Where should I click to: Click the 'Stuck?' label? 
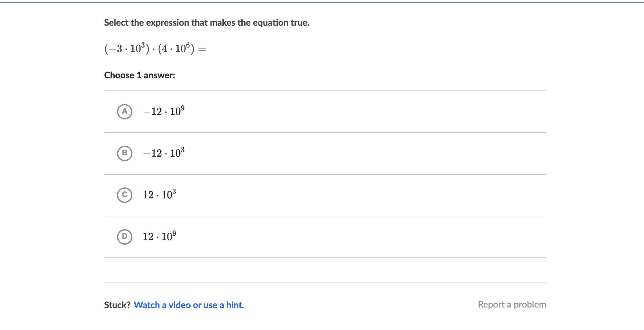pos(117,305)
